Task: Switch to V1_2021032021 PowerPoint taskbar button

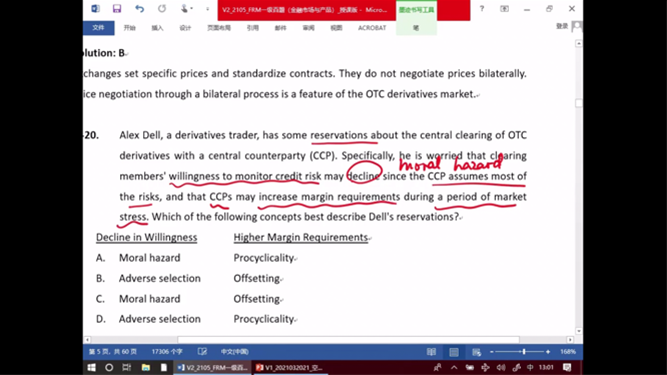Action: coord(290,367)
